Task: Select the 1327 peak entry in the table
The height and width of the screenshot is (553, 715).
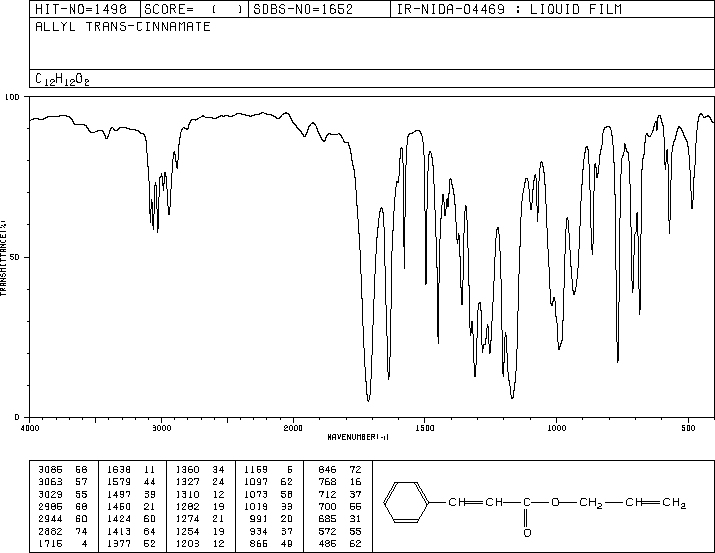Action: (x=200, y=481)
